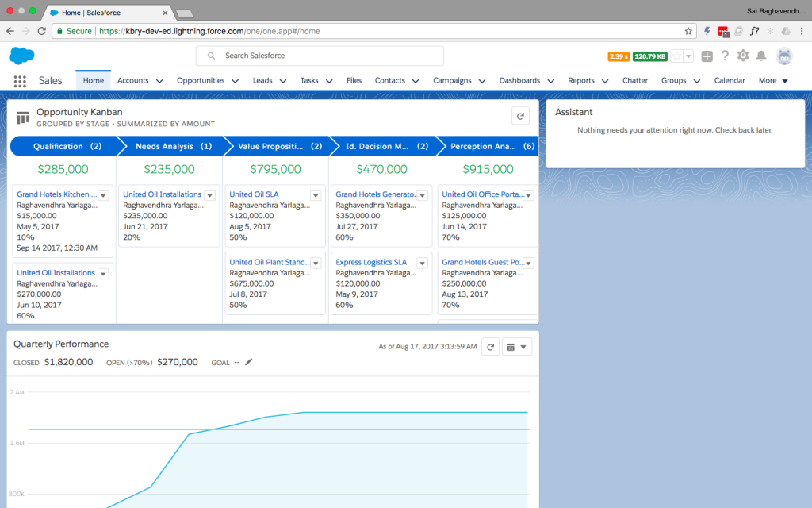Screen dimensions: 812x508
Task: Expand the Tasks tab dropdown
Action: [329, 81]
